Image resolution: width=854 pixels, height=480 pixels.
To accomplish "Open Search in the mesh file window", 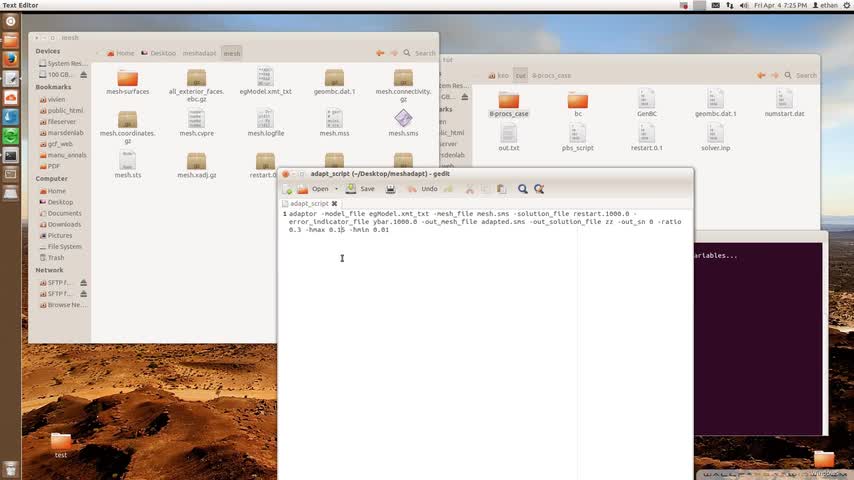I will pos(419,53).
